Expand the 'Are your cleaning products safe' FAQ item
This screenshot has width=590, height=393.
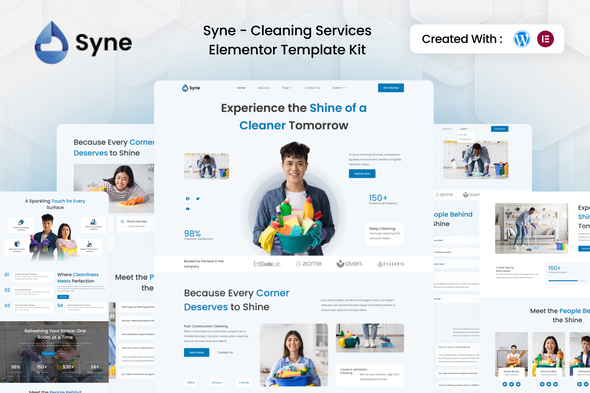137,321
